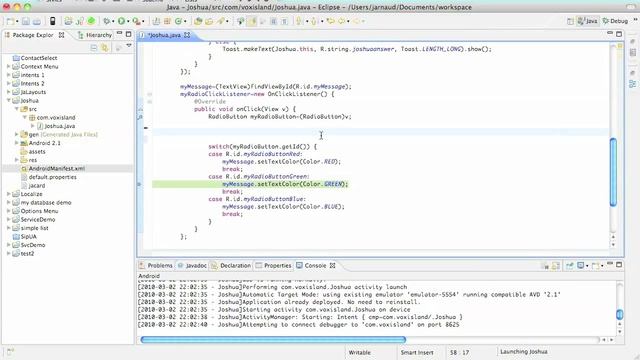Click the Back navigation arrow in toolbar
Image resolution: width=640 pixels, height=360 pixels.
pyautogui.click(x=342, y=21)
